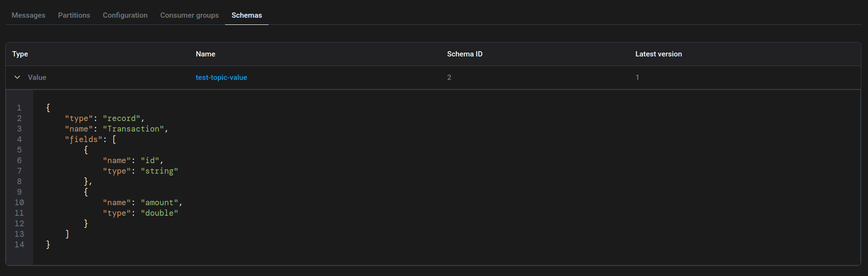868x276 pixels.
Task: Click the "fields" key in schema
Action: [84, 139]
